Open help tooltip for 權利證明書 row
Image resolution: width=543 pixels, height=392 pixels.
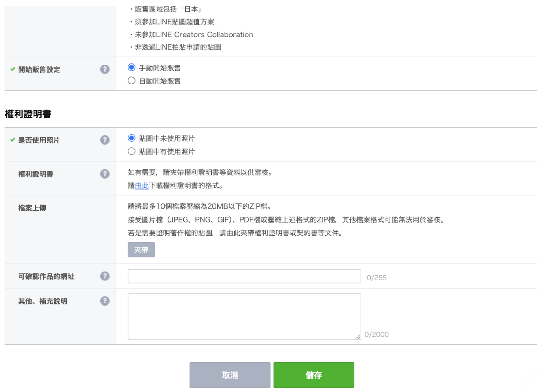click(x=105, y=174)
